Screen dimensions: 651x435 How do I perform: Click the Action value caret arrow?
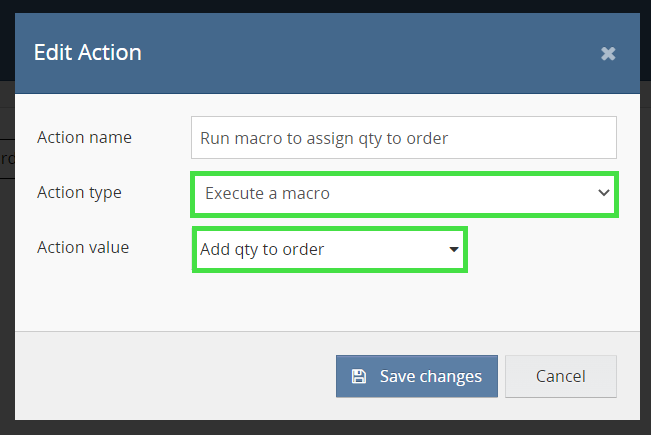point(454,249)
